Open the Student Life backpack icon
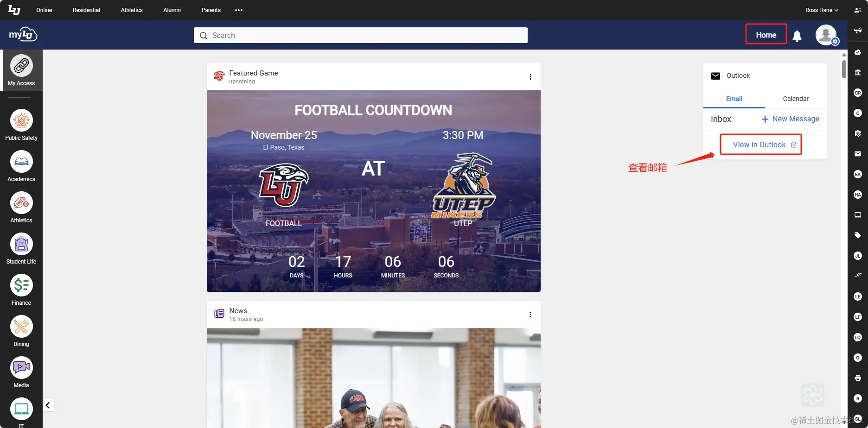Image resolution: width=868 pixels, height=428 pixels. pos(21,244)
